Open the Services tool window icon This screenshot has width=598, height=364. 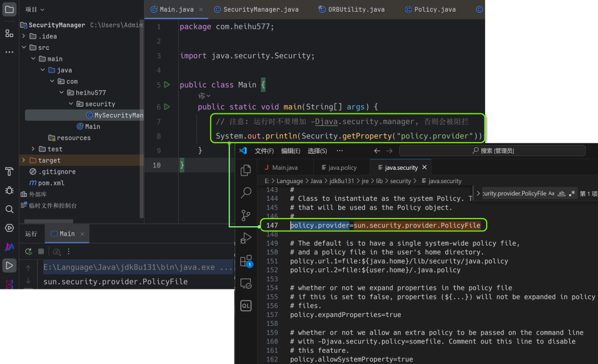(9, 228)
